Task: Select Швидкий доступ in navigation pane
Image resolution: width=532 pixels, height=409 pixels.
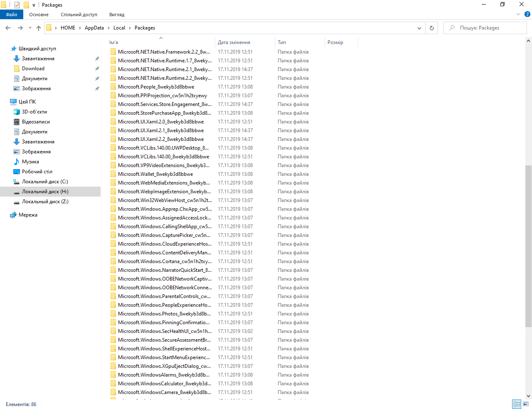Action: click(37, 49)
